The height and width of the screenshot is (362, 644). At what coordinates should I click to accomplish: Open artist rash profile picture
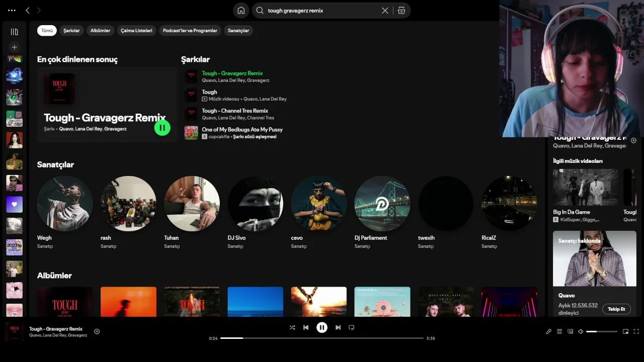coord(128,204)
